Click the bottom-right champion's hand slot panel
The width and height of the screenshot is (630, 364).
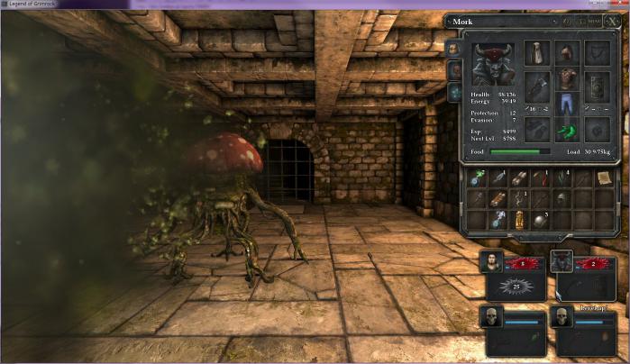pos(586,341)
